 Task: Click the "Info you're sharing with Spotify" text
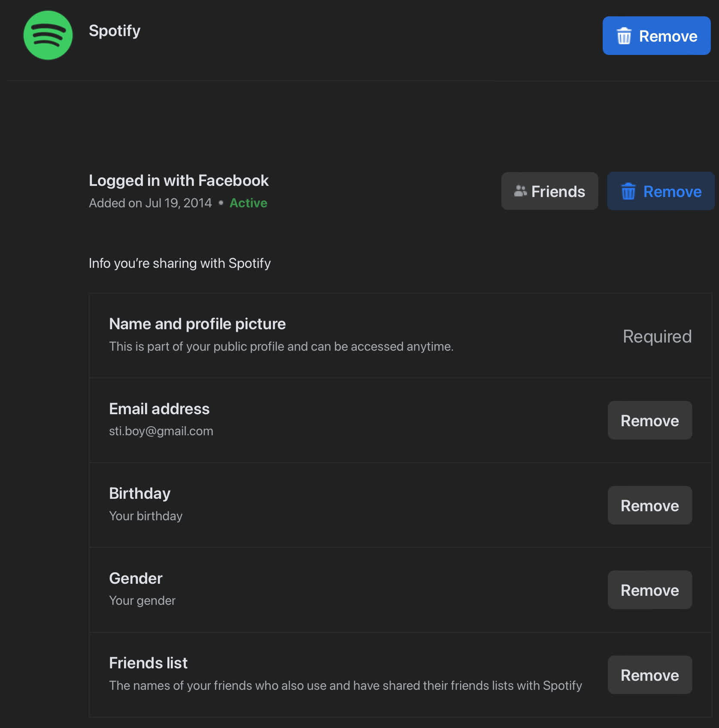click(179, 263)
